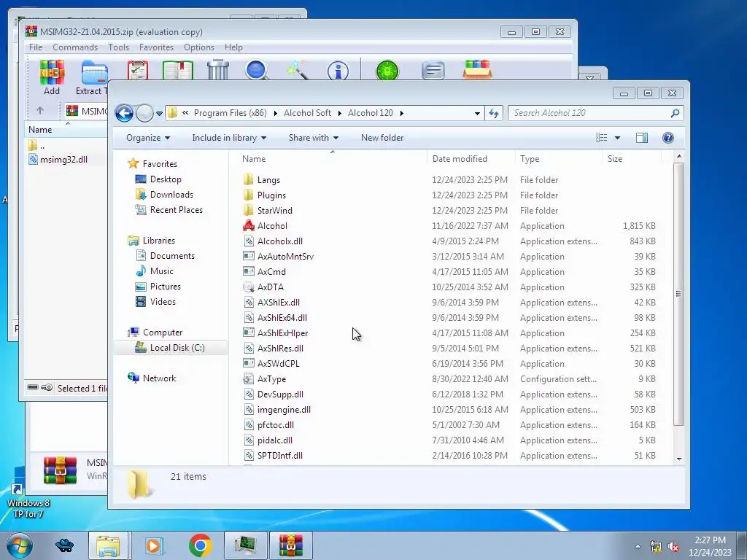Open WinRAR Options menu
The width and height of the screenshot is (747, 560).
point(199,47)
